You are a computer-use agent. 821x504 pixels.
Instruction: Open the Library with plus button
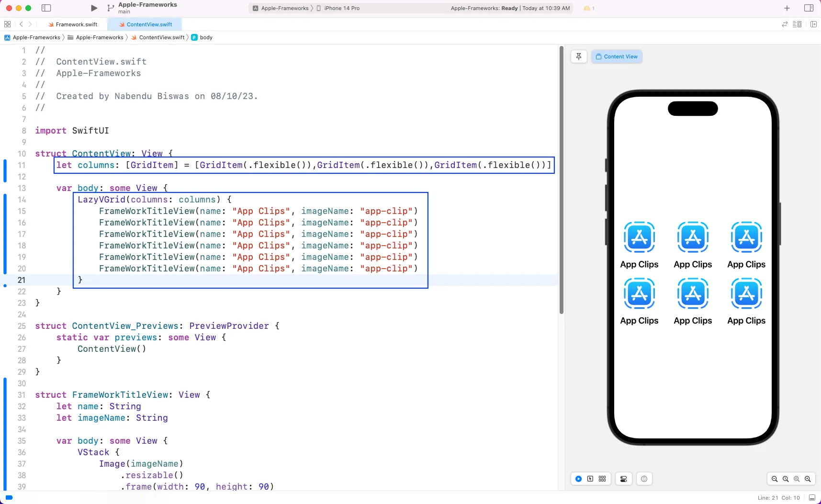coord(787,8)
